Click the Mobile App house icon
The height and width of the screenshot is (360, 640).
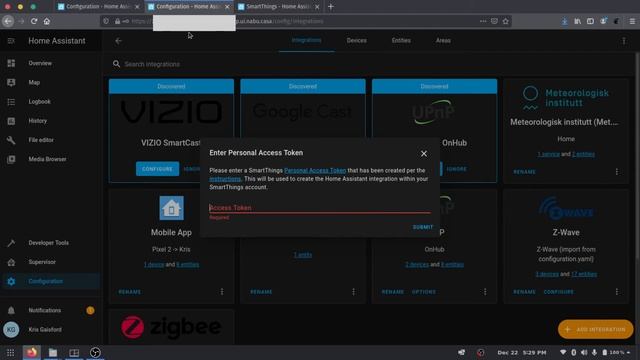pos(171,208)
